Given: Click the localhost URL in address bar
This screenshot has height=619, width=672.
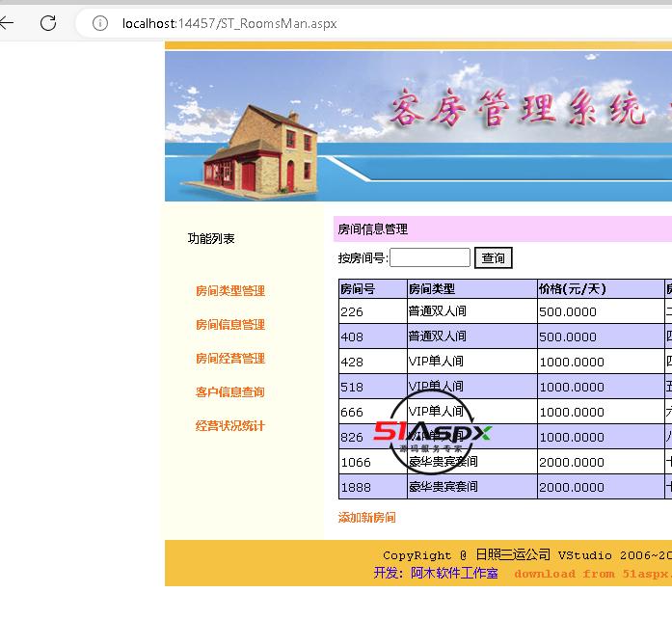Looking at the screenshot, I should [x=229, y=23].
